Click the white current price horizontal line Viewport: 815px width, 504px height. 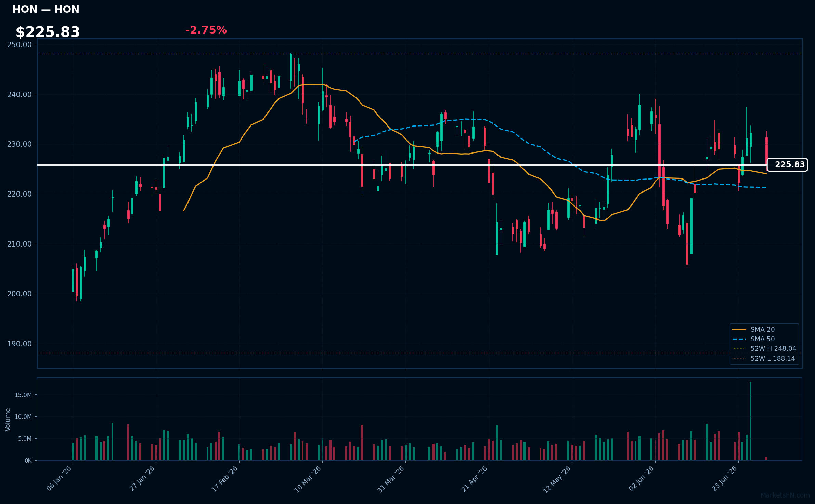pos(402,165)
